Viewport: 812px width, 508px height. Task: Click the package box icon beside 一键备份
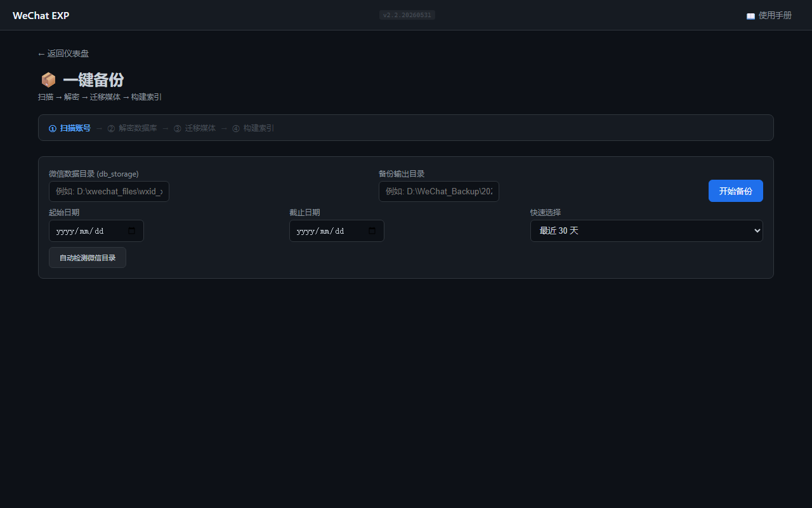(x=48, y=80)
